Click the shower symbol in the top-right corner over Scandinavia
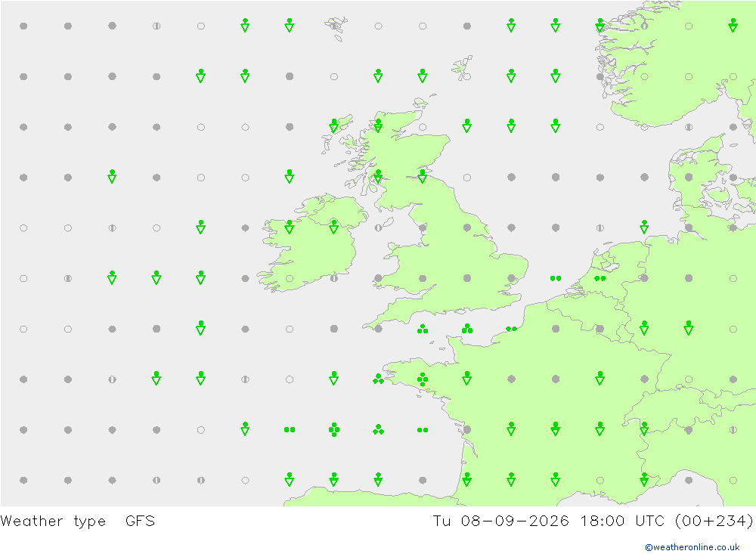Image resolution: width=756 pixels, height=554 pixels. 733,25
